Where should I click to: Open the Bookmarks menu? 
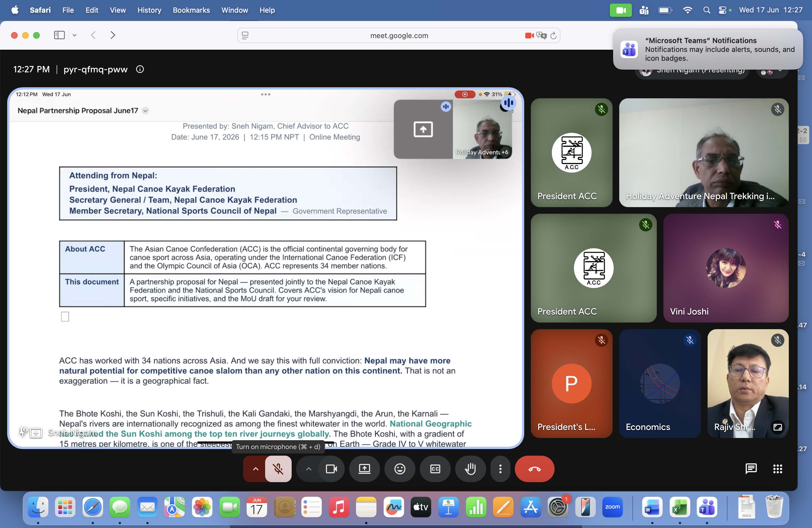191,10
